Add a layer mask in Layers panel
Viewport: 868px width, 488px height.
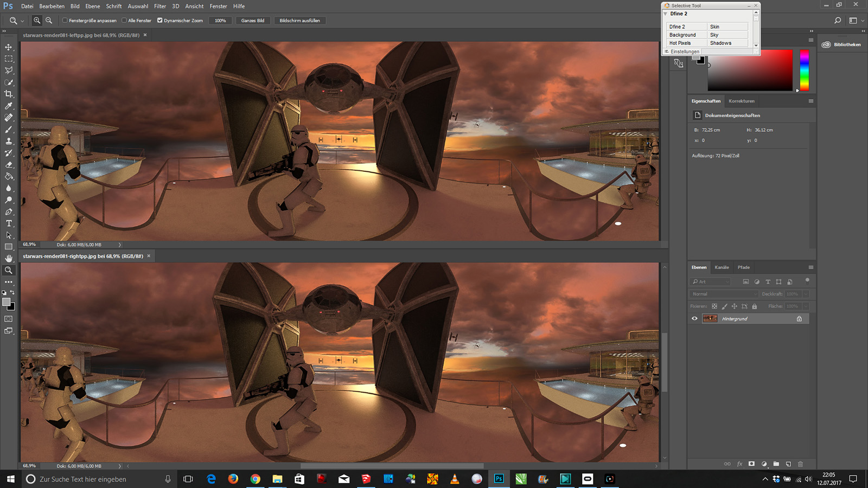click(x=751, y=464)
